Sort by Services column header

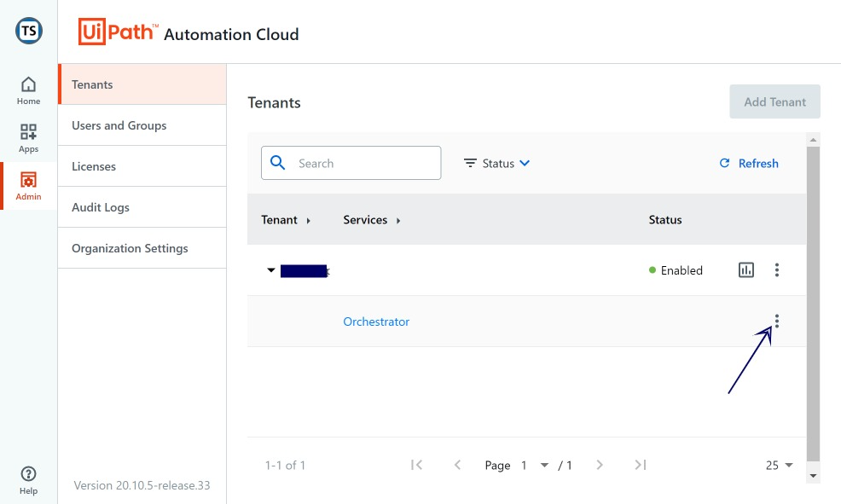point(372,220)
